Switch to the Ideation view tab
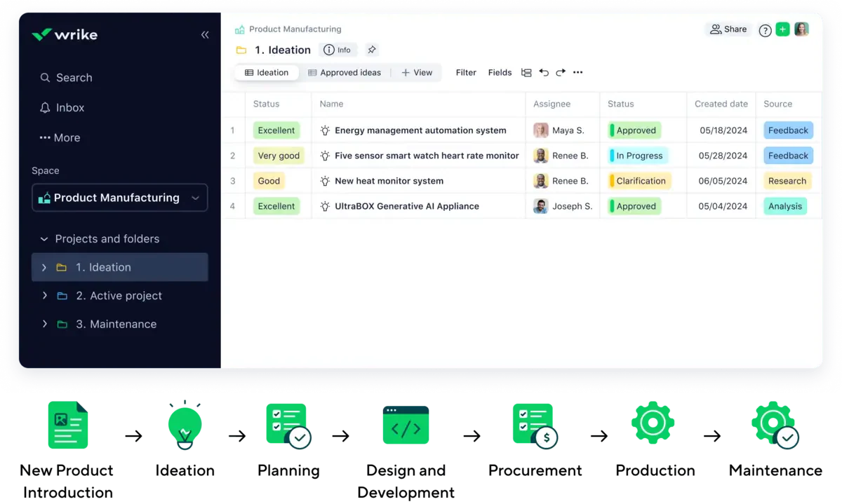The image size is (842, 504). click(x=267, y=72)
